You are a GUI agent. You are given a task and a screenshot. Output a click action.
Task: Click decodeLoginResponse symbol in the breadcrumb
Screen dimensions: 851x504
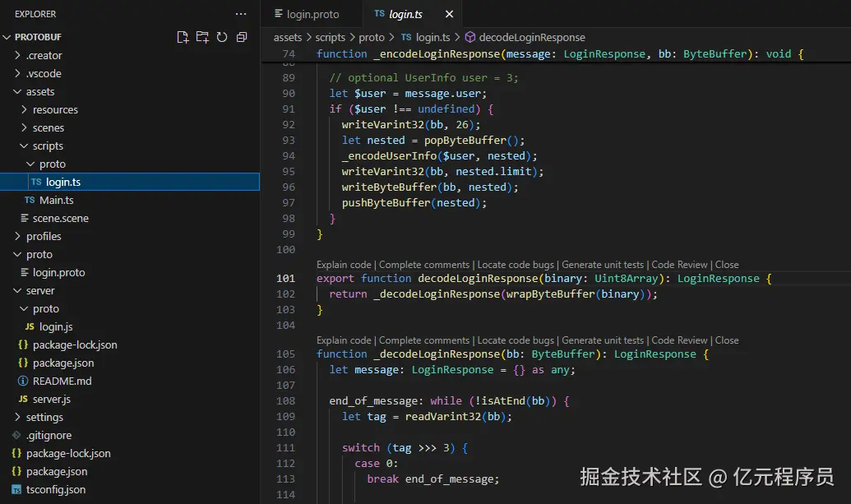[x=531, y=37]
